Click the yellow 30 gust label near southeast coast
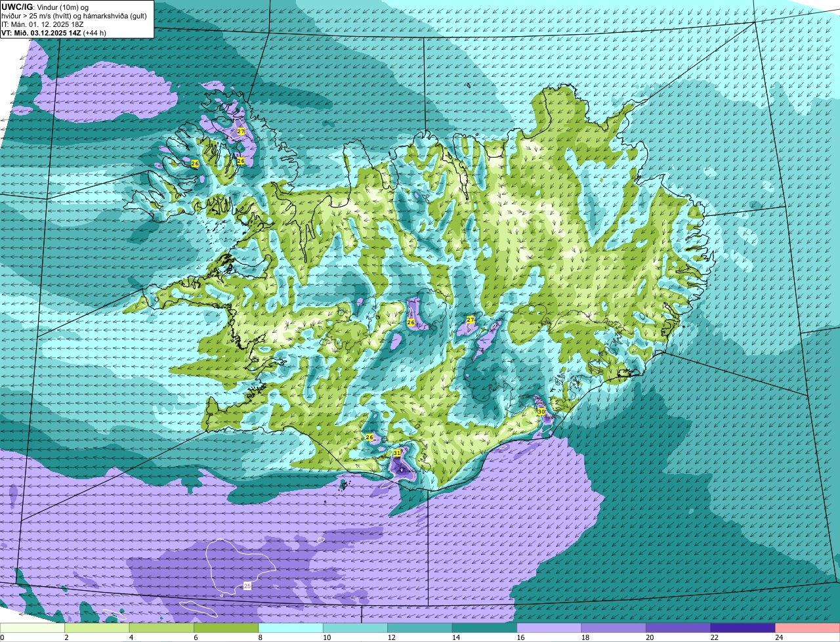The height and width of the screenshot is (642, 840). pyautogui.click(x=541, y=411)
